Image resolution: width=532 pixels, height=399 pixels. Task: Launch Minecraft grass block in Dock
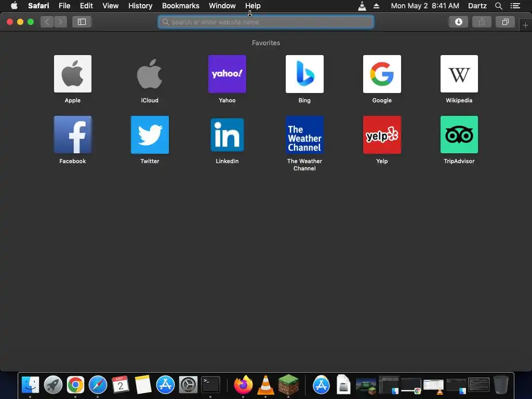[288, 385]
